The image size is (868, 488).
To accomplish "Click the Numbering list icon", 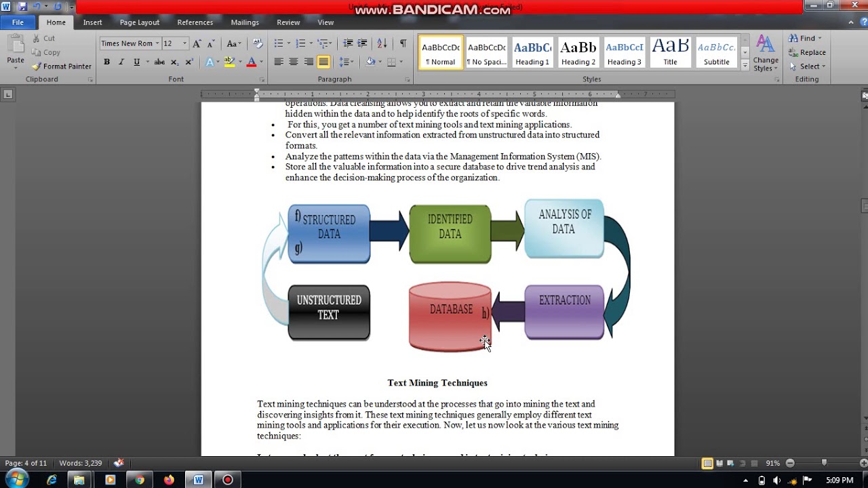I will pos(300,43).
